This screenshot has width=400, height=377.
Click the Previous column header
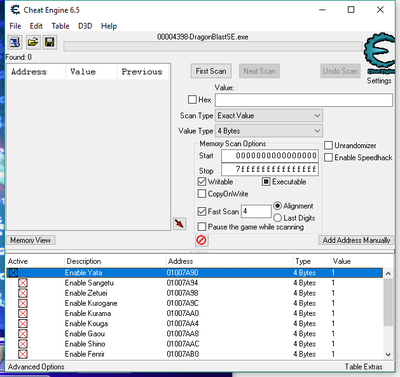tap(144, 72)
